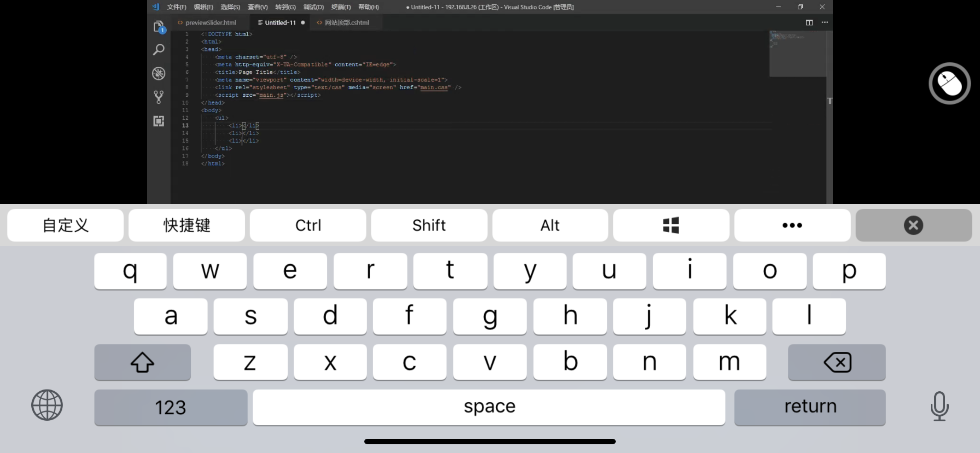The width and height of the screenshot is (980, 453).
Task: Click the unsaved dot on Untitled-11 tab
Action: coord(303,22)
